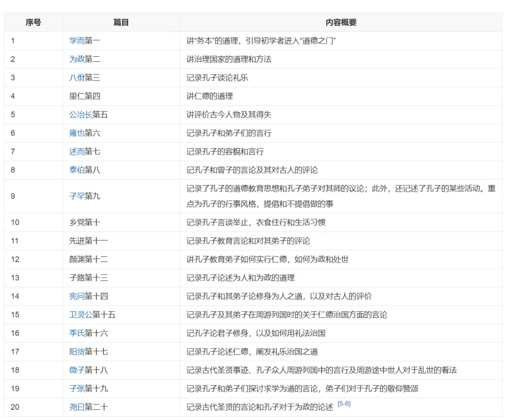The image size is (506, 420).
Task: Open the 尧曰 chapter link
Action: point(77,407)
